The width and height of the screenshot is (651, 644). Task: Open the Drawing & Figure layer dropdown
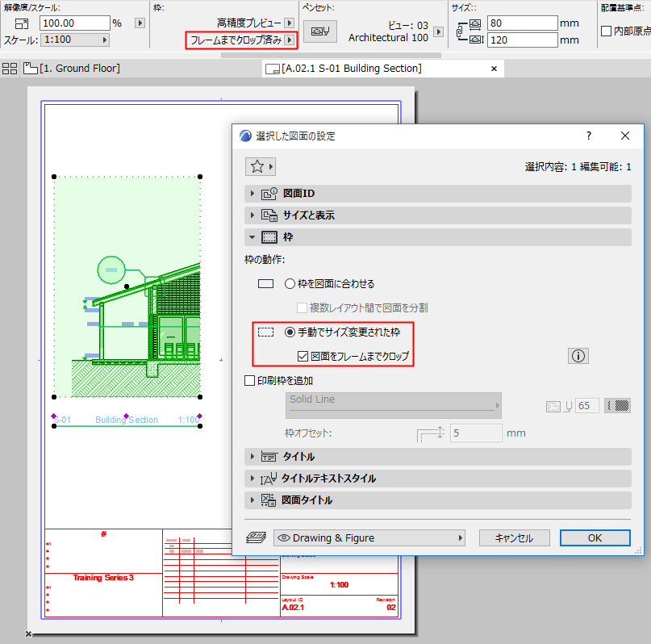coord(369,538)
